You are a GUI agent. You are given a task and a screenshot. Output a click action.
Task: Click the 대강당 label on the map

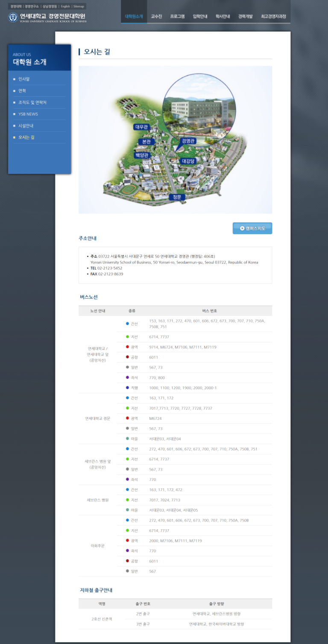click(188, 161)
